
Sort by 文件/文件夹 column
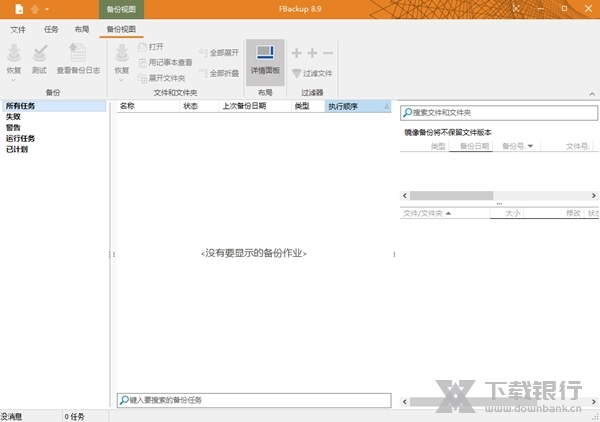tap(445, 213)
